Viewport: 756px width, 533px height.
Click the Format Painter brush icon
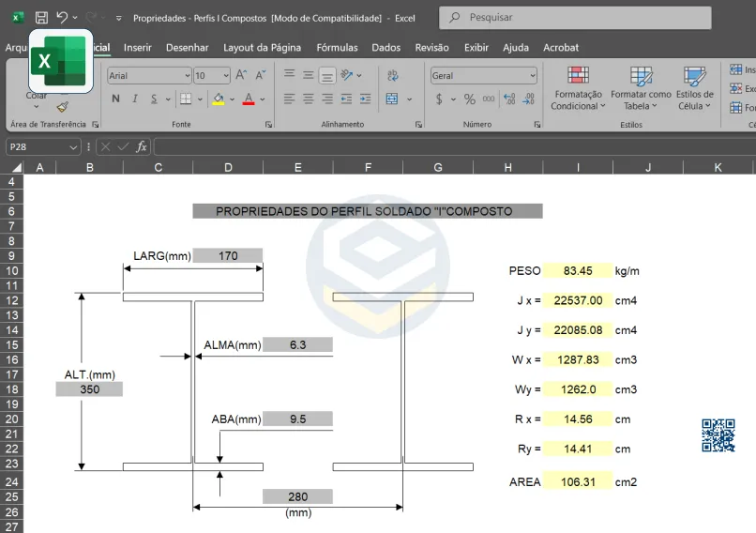coord(62,107)
